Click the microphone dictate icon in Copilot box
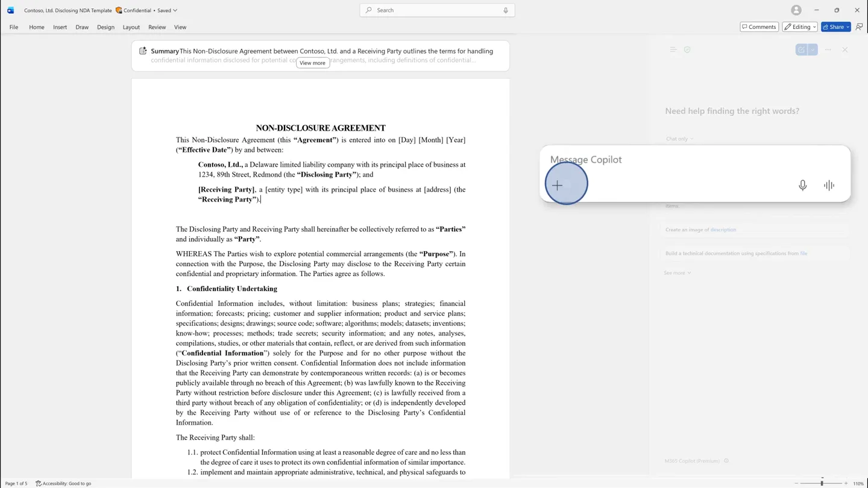 coord(802,186)
